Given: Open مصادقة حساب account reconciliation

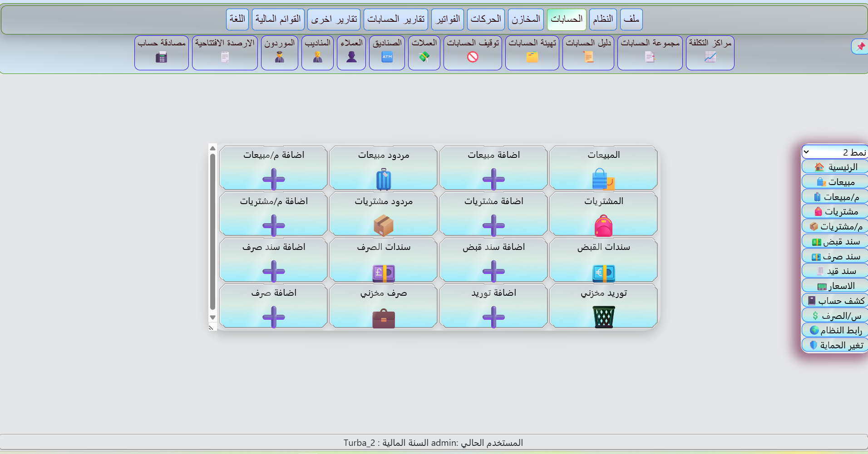Looking at the screenshot, I should coord(162,53).
